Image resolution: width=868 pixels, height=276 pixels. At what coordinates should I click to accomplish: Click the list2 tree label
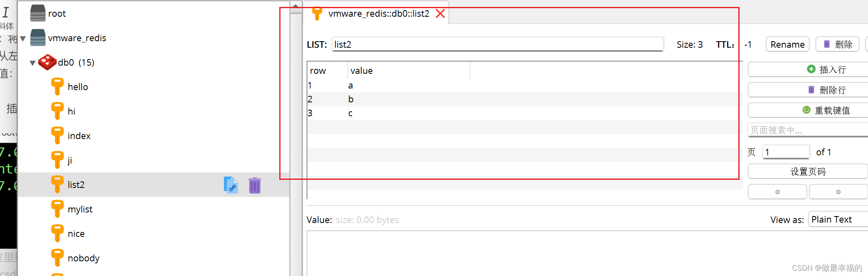76,185
